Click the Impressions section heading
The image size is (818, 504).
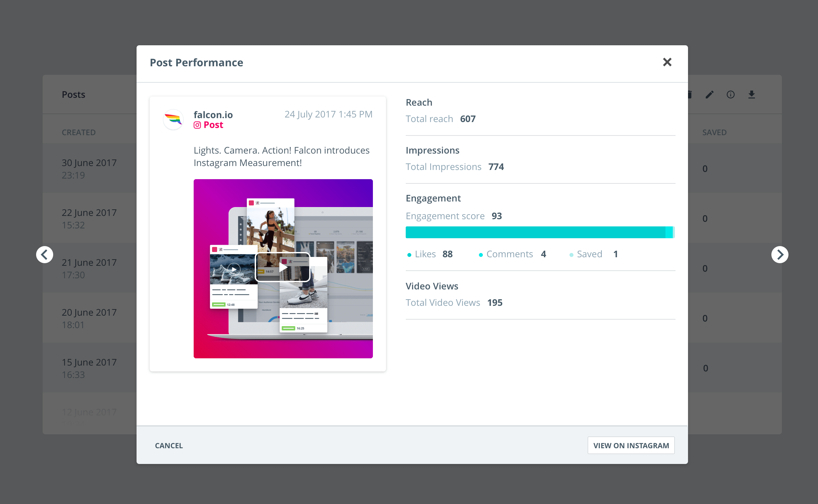pos(433,150)
